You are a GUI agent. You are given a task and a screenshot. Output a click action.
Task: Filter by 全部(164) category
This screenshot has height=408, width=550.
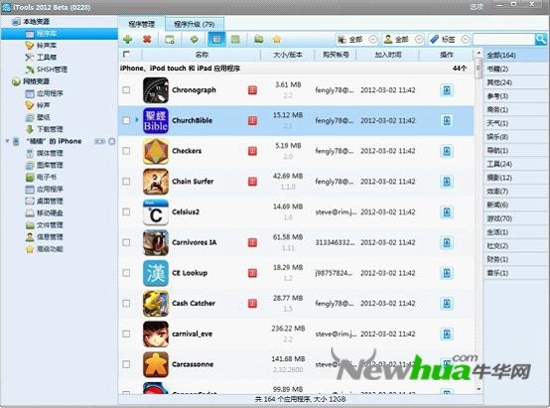click(x=516, y=55)
